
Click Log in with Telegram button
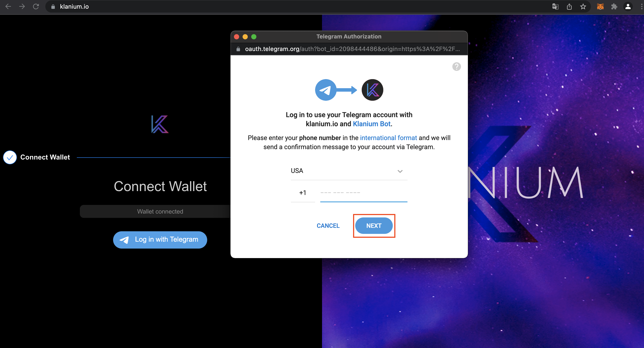tap(160, 239)
